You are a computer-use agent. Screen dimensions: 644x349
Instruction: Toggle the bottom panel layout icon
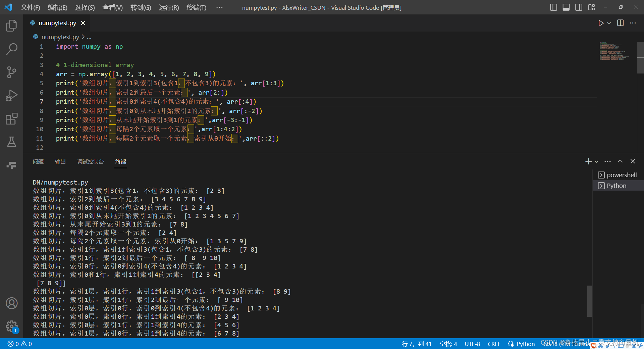pyautogui.click(x=566, y=7)
